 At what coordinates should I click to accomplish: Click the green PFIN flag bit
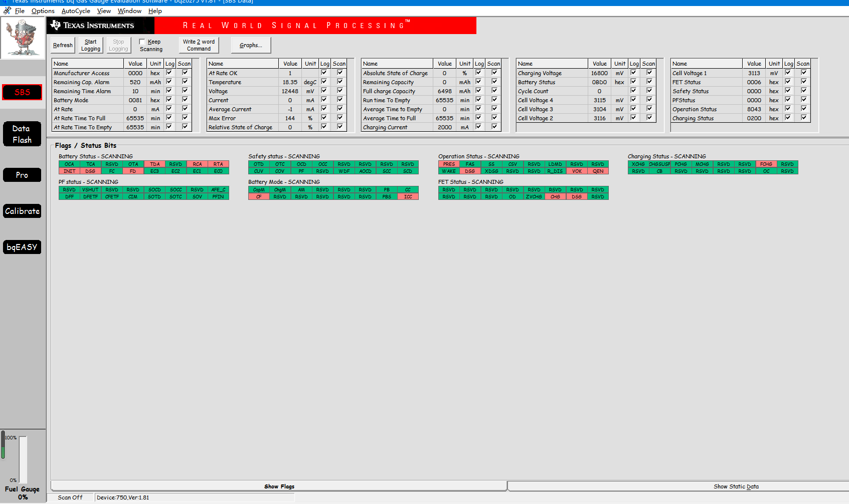[218, 197]
